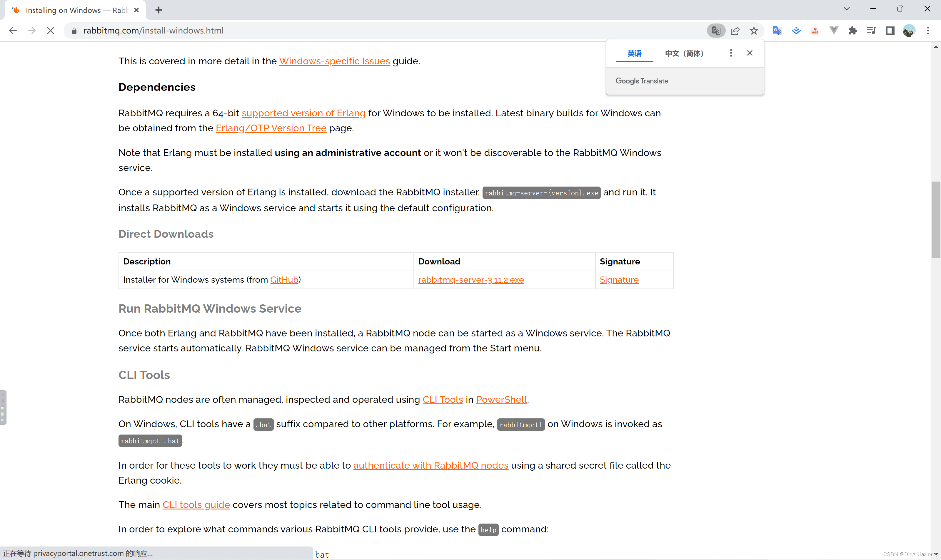
Task: Bookmark this page with the star
Action: coord(754,31)
